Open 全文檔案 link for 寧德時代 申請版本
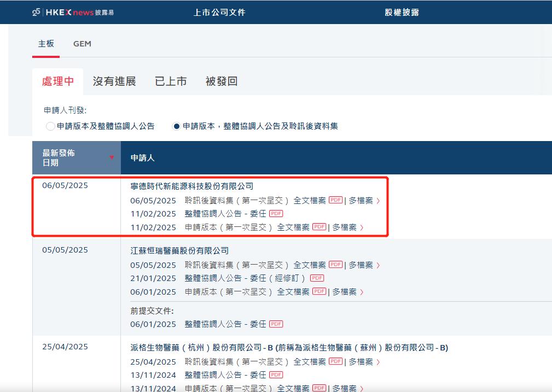Viewport: 552px width, 392px height. 293,227
